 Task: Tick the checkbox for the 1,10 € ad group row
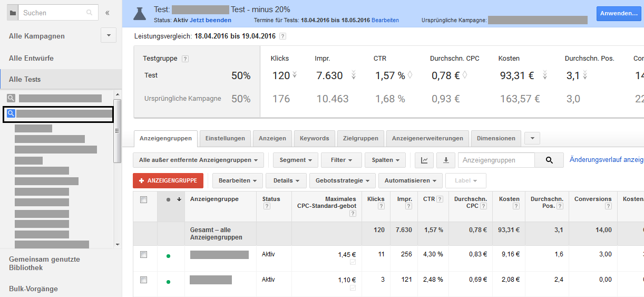[143, 280]
